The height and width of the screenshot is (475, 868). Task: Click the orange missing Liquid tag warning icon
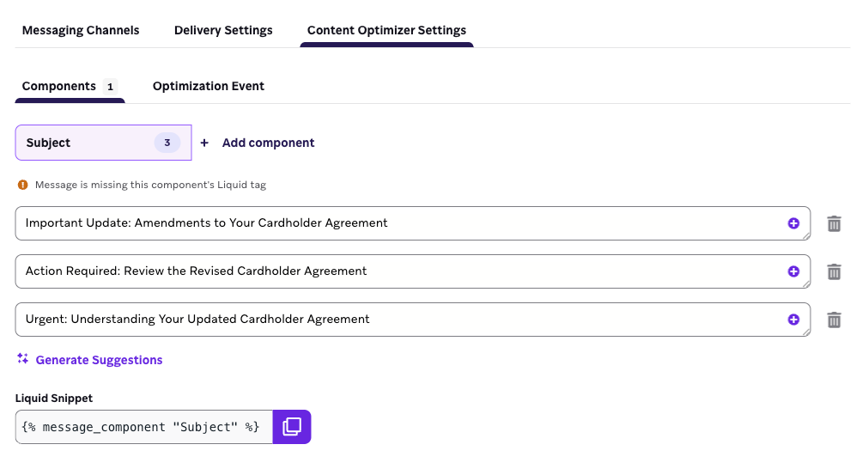[22, 185]
